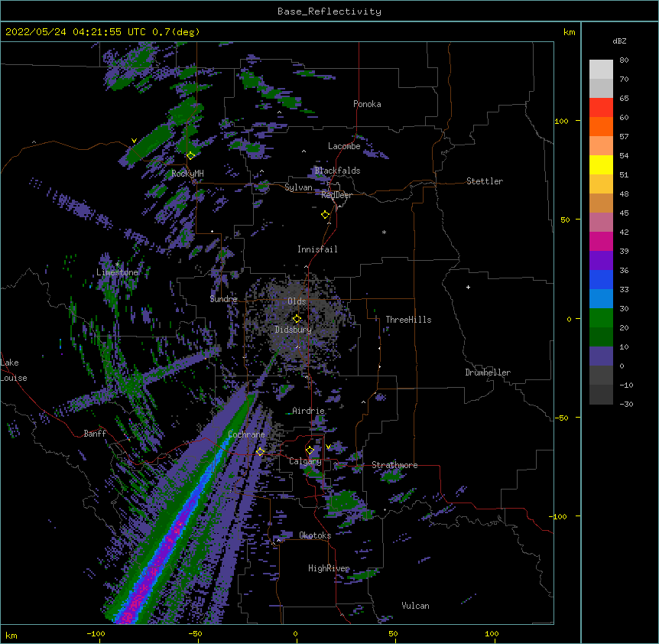The height and width of the screenshot is (644, 659).
Task: Select the white top swatch in dBZ legend
Action: point(601,69)
